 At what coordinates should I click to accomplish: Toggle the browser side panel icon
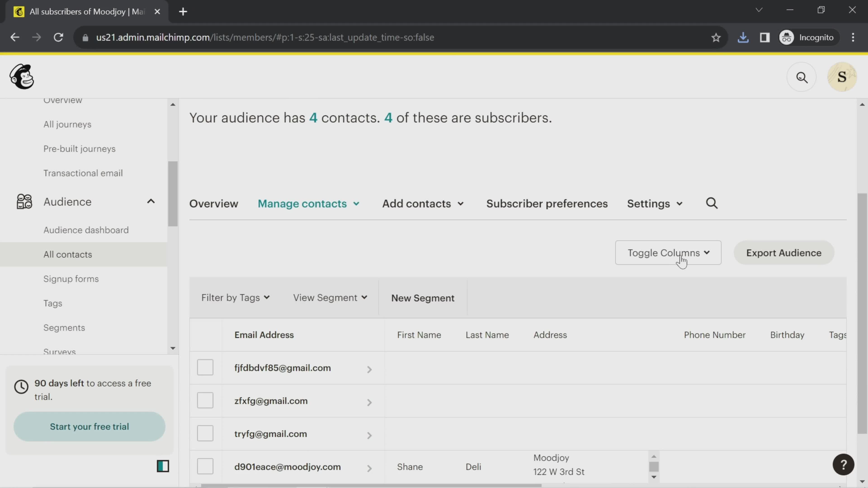764,37
